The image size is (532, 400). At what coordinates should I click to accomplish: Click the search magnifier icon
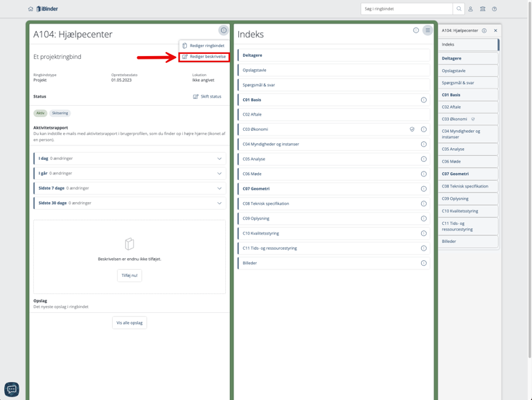[459, 9]
